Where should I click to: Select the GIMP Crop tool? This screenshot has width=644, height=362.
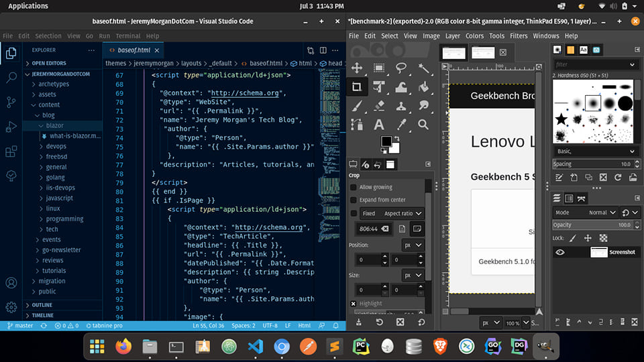pos(356,87)
